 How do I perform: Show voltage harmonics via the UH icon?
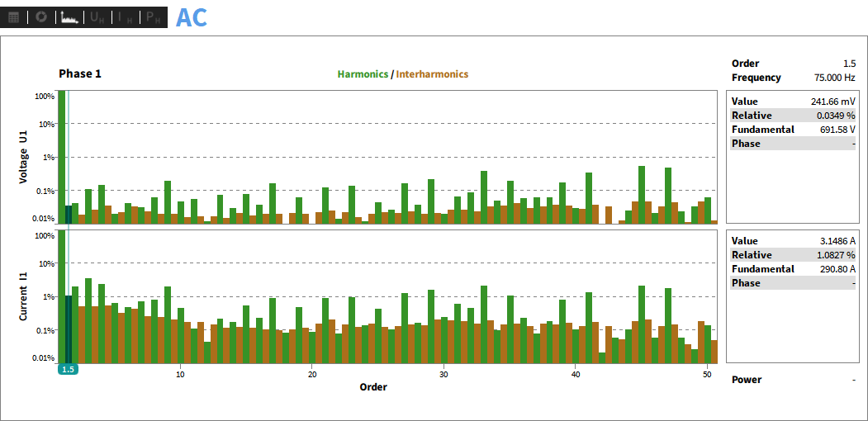point(97,17)
